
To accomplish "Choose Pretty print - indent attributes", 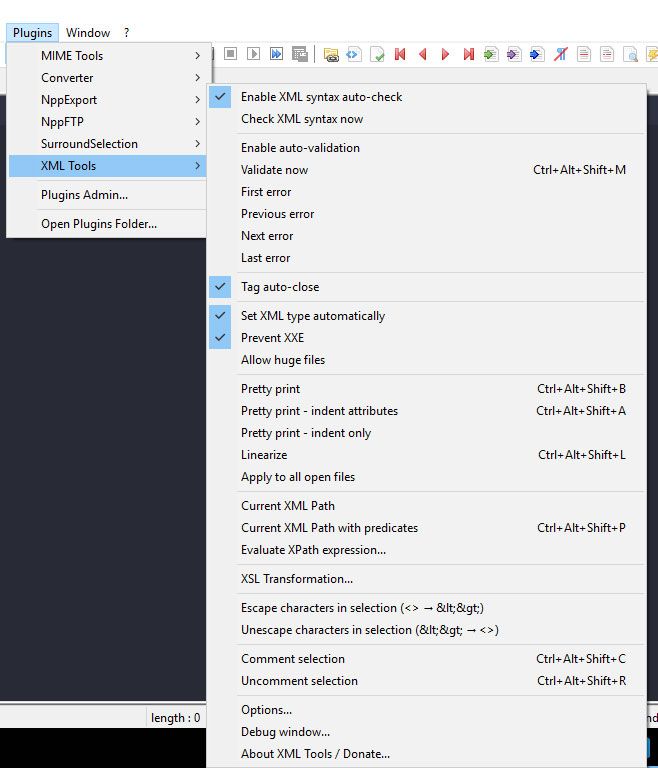I will point(427,411).
